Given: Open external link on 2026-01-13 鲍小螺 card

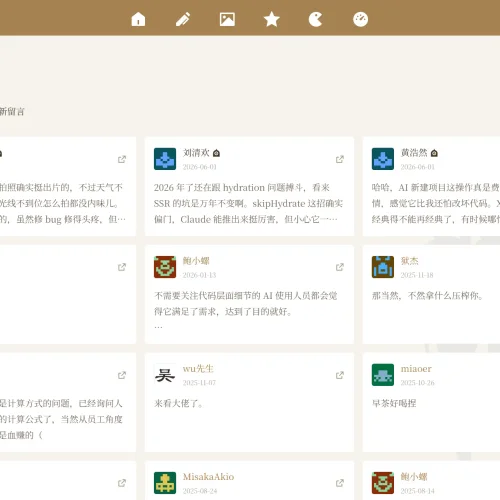Looking at the screenshot, I should tap(340, 267).
